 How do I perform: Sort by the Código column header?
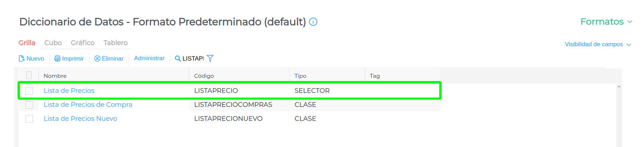204,76
